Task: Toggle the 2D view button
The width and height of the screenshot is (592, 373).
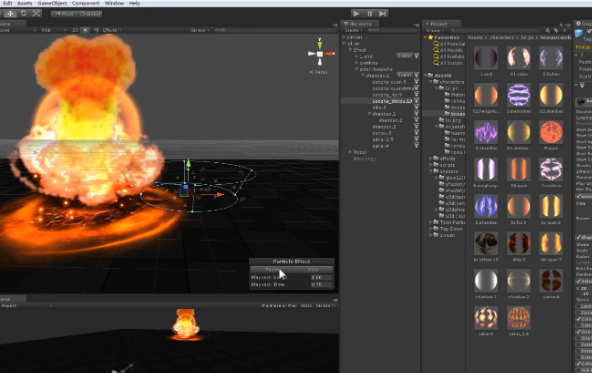Action: pos(75,30)
